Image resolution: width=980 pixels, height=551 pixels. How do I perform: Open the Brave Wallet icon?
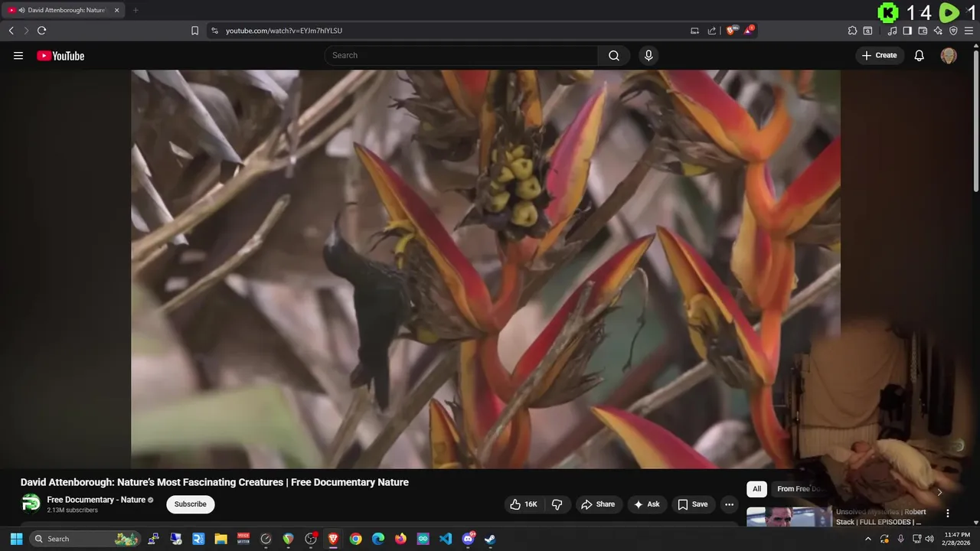coord(923,31)
